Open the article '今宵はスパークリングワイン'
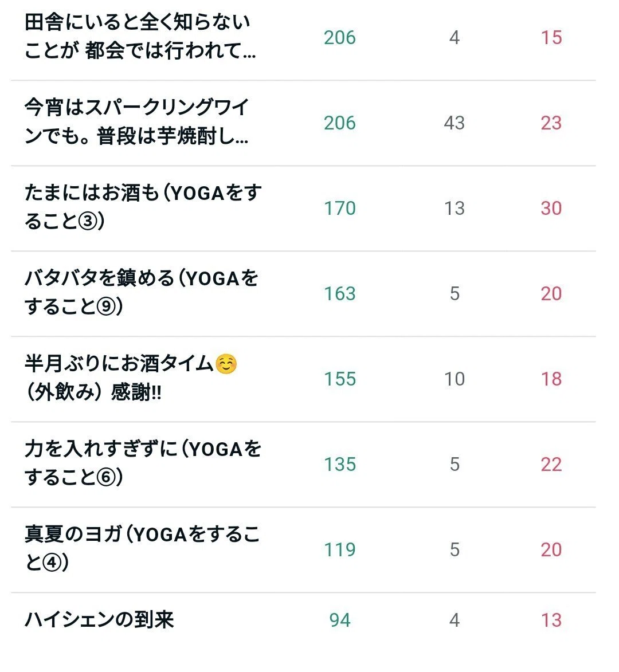Screen dimensions: 619x672 pos(137,122)
